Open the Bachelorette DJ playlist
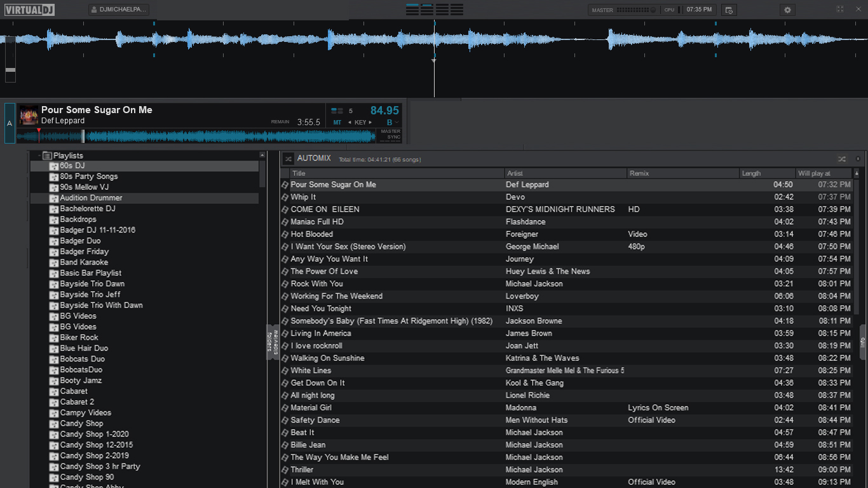The width and height of the screenshot is (868, 488). [88, 209]
